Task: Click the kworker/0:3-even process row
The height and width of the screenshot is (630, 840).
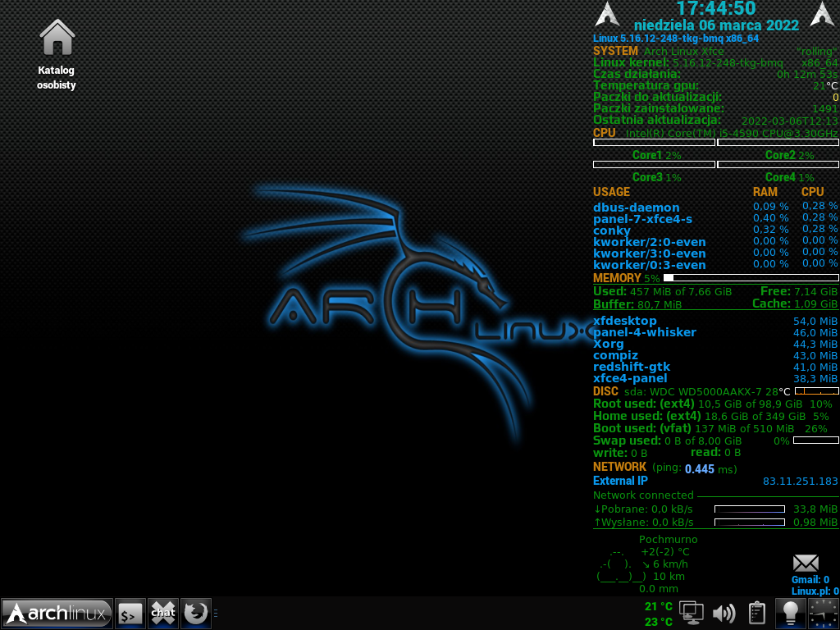Action: tap(715, 265)
